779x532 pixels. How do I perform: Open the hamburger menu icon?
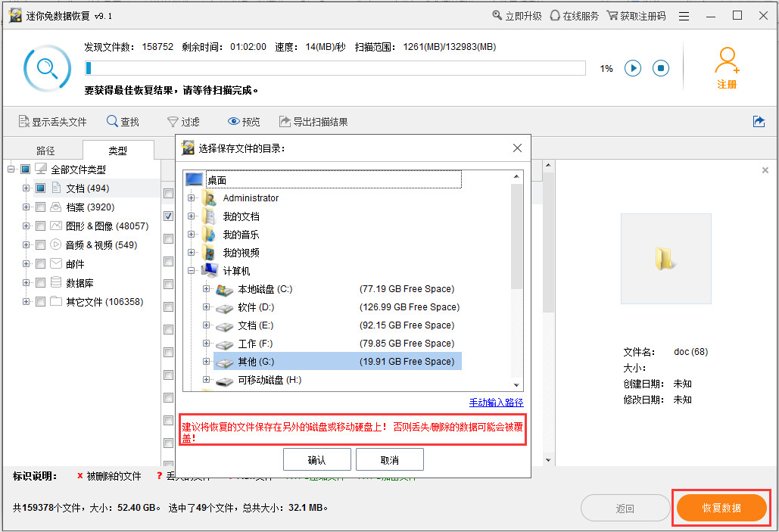[x=684, y=17]
